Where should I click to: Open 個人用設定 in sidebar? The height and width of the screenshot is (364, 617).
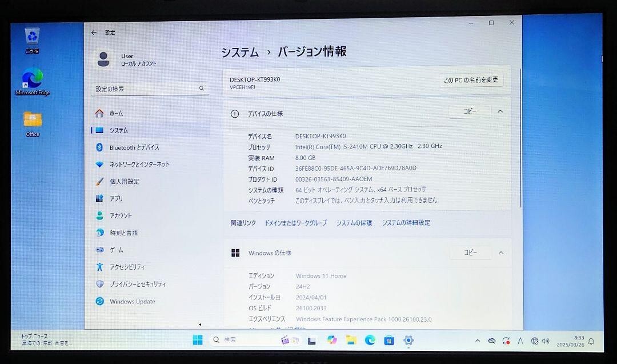(150, 181)
